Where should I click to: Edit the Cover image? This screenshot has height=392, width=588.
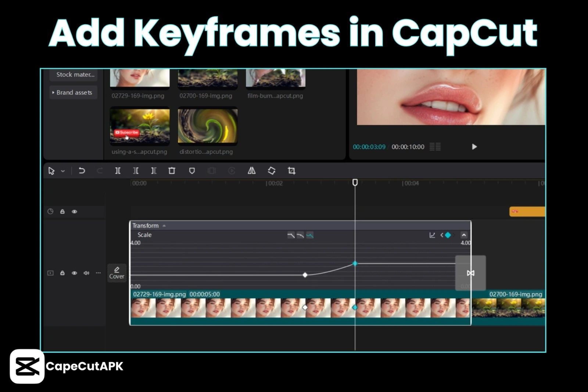117,273
